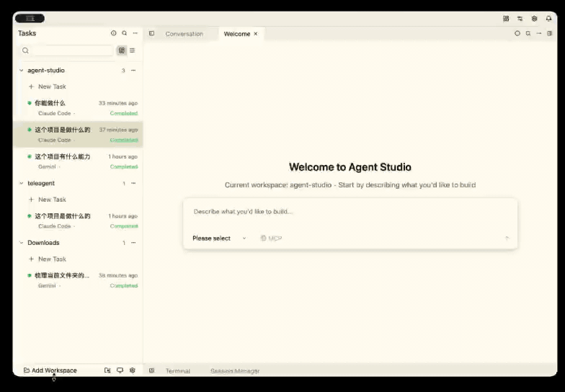Collapse the agent-studio workspace group

(22, 71)
